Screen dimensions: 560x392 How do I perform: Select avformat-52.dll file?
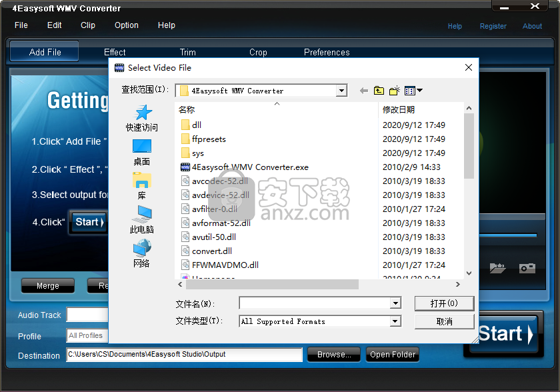coord(216,223)
